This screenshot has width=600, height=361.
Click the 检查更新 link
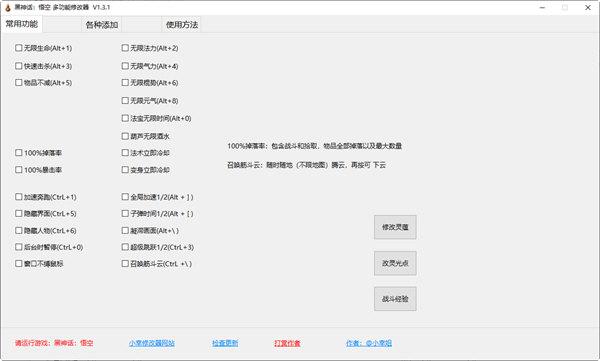click(225, 343)
